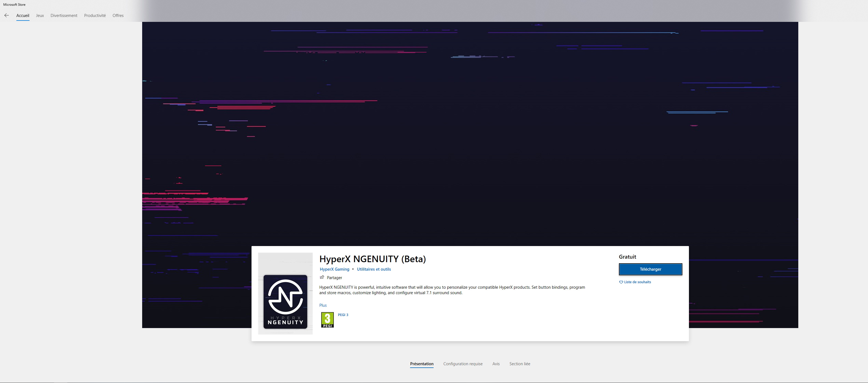Click the heart wishlist icon

pyautogui.click(x=621, y=282)
